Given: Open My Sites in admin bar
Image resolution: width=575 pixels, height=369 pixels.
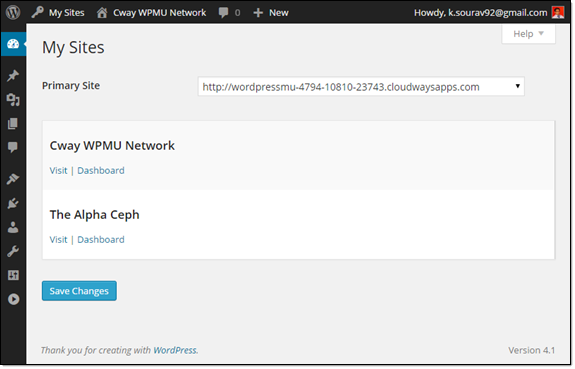Looking at the screenshot, I should tap(58, 12).
